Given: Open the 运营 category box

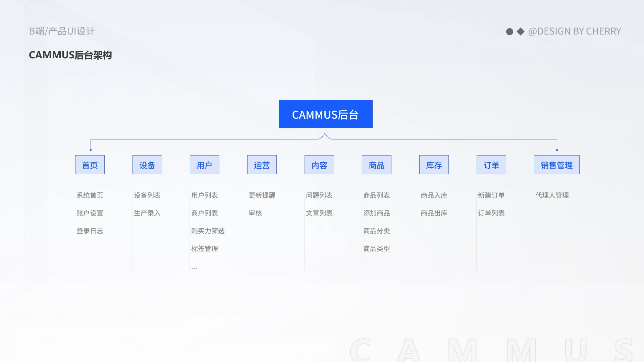Looking at the screenshot, I should (262, 165).
